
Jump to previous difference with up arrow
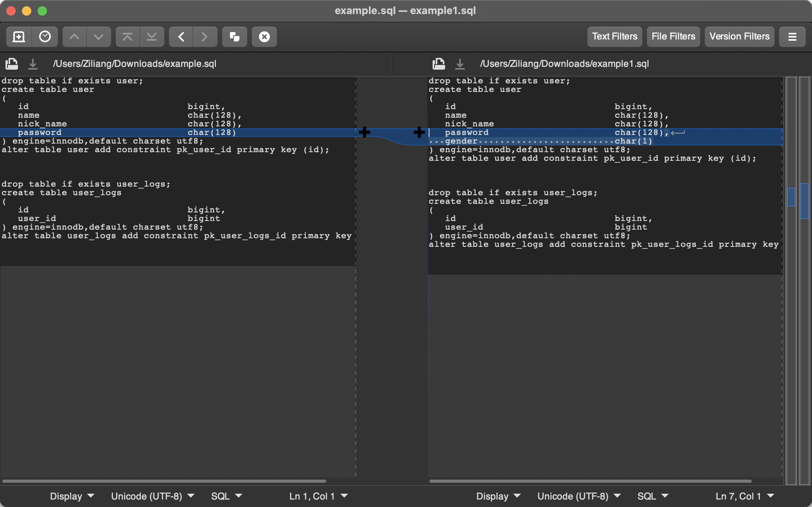click(74, 37)
